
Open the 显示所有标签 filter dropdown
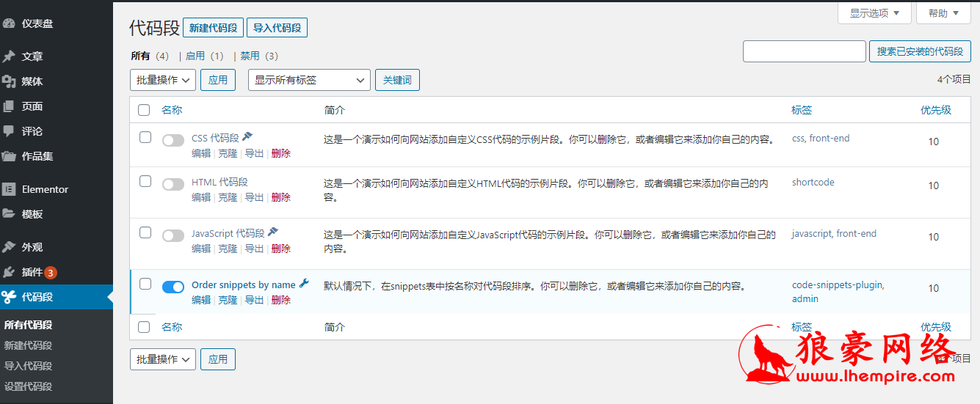coord(310,80)
